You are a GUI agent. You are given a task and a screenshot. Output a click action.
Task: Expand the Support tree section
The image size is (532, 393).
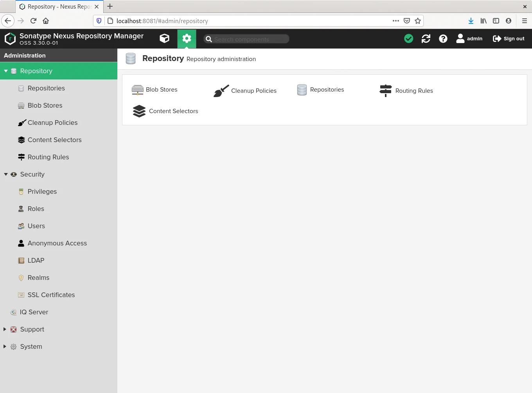click(x=5, y=329)
